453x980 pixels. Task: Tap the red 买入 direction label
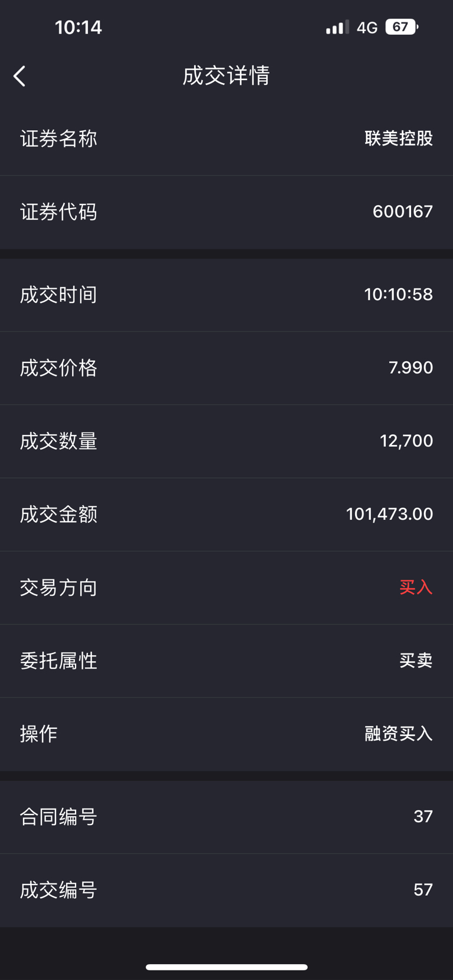416,587
